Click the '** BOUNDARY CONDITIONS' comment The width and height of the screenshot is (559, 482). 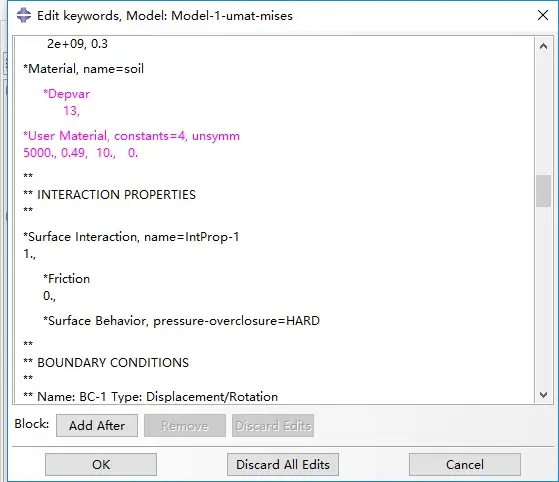pos(106,363)
